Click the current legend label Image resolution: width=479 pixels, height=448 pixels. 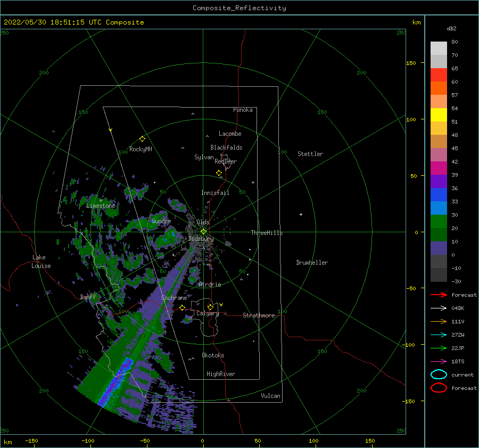(463, 374)
